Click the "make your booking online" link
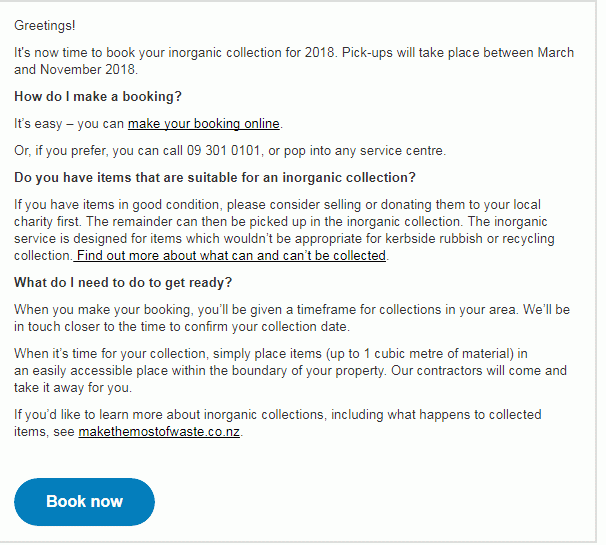Screen dimensions: 606x545 coord(204,124)
